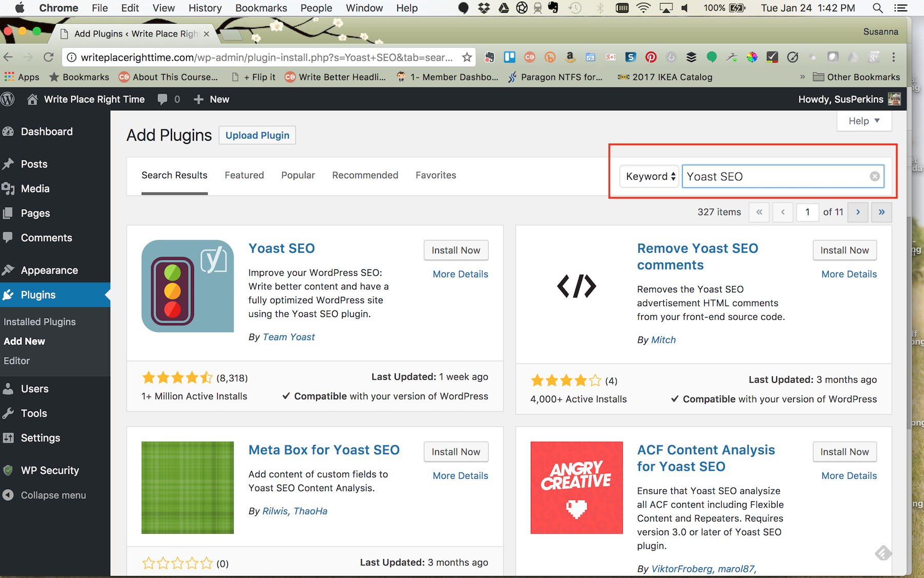Open the Buffer extension icon
The image size is (924, 578).
(x=691, y=57)
